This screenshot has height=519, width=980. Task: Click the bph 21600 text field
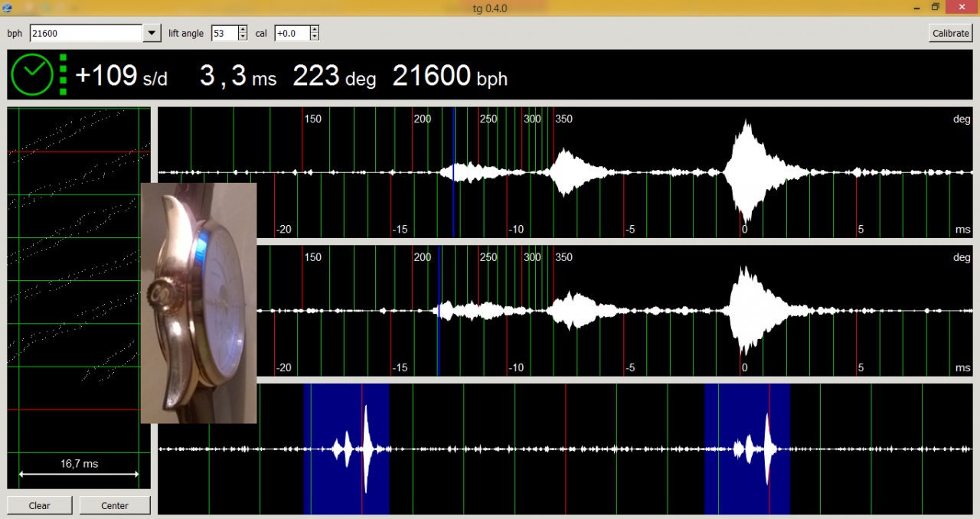pos(86,33)
